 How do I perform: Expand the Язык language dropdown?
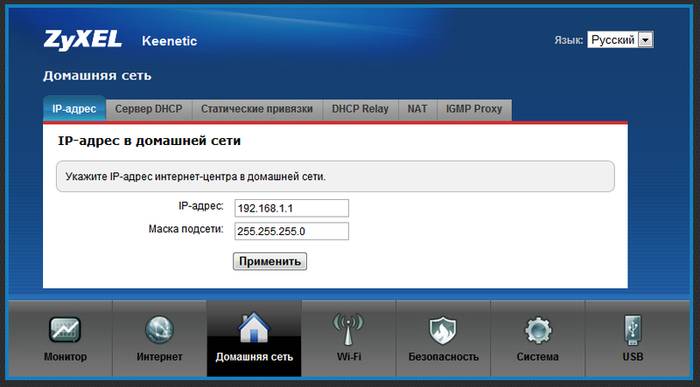620,40
